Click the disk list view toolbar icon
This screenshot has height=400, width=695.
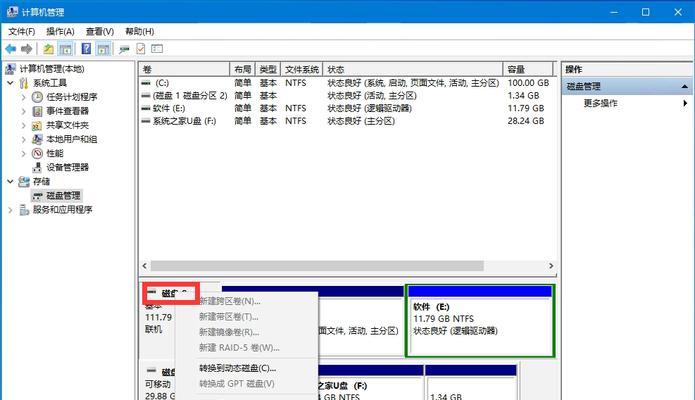tap(157, 49)
